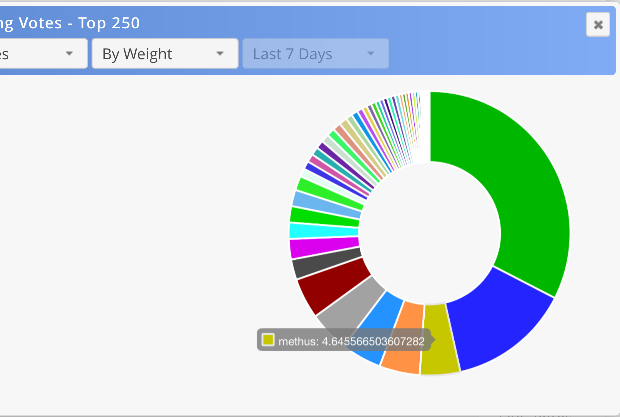Click the dropdown arrow beside By Weight

coord(220,53)
